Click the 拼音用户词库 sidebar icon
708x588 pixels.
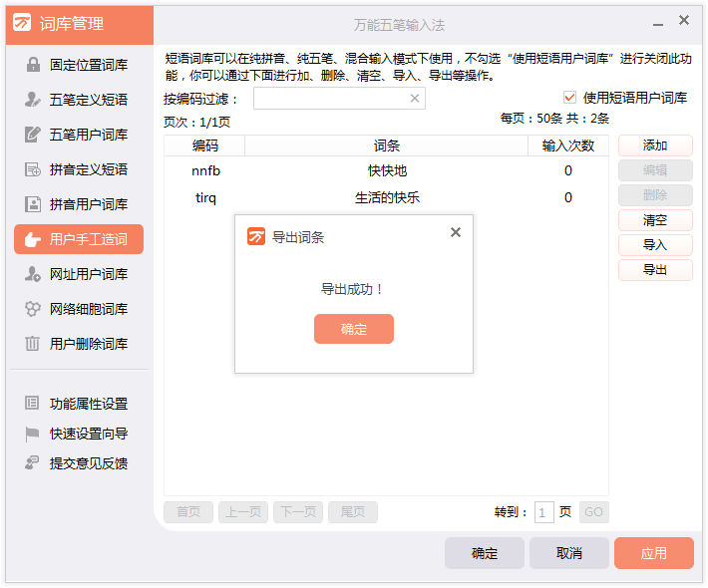tap(32, 204)
